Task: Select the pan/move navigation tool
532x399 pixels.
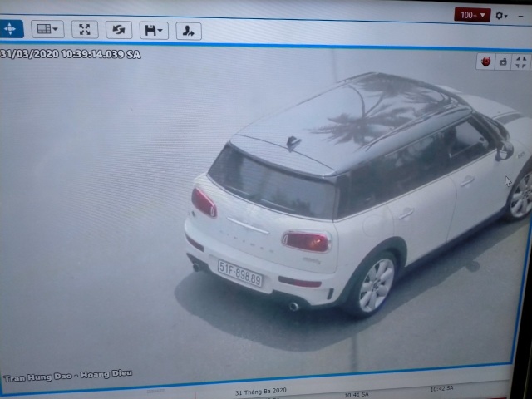Action: (11, 28)
